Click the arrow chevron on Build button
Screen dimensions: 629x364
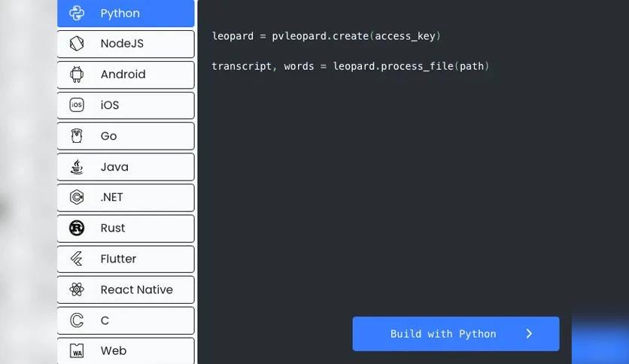(529, 334)
